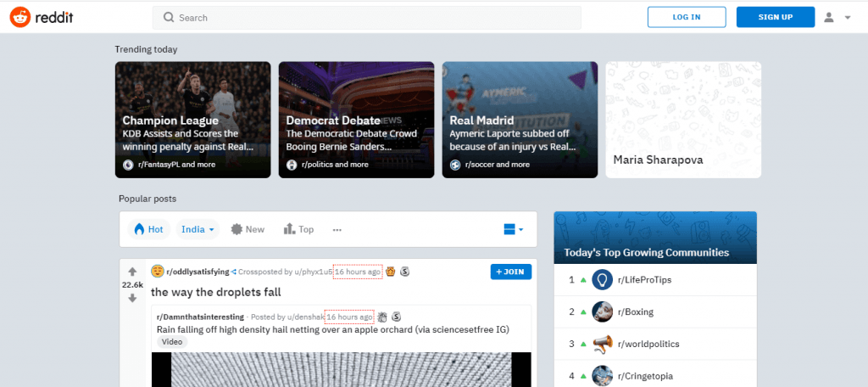
Task: Click the gold award icon on r/oddlysatisfying post
Action: tap(391, 272)
